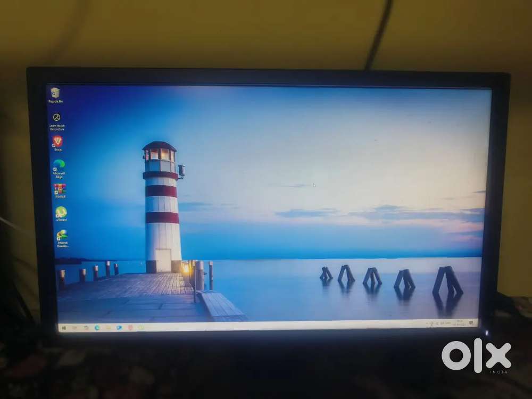Open the network status tray icon

431,323
